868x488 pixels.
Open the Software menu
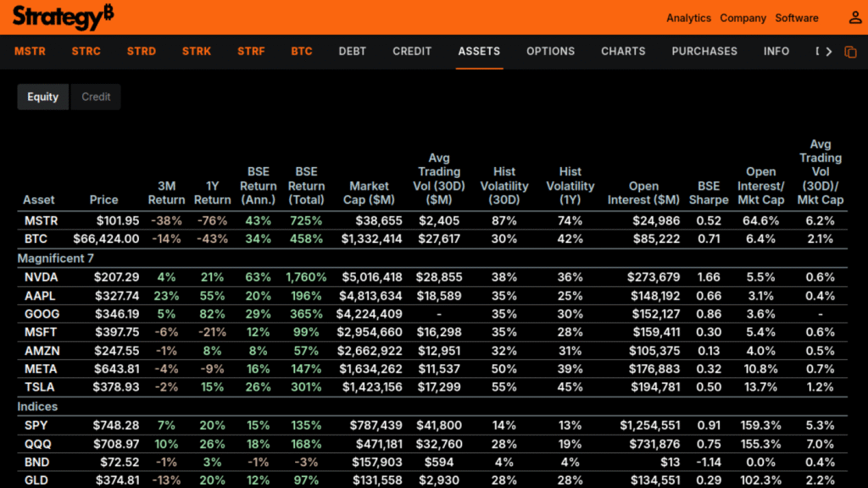pyautogui.click(x=797, y=18)
